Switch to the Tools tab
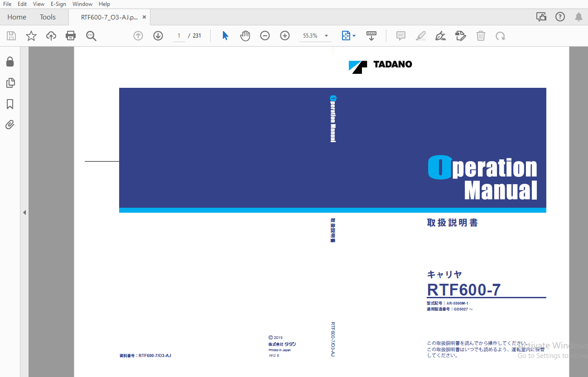The image size is (588, 377). point(48,17)
